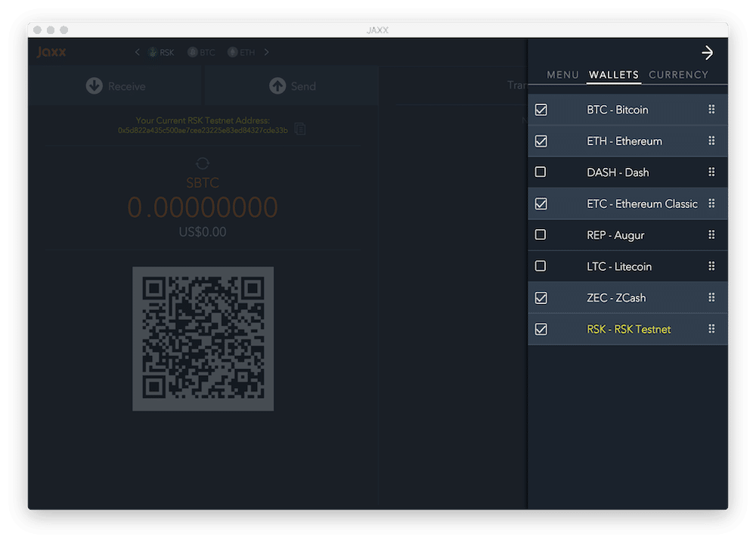The width and height of the screenshot is (756, 543).
Task: Uncheck the BTC - Bitcoin wallet checkbox
Action: point(541,110)
